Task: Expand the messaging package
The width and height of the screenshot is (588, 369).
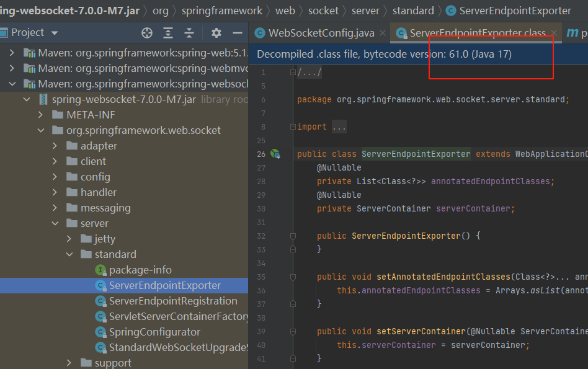Action: 55,208
